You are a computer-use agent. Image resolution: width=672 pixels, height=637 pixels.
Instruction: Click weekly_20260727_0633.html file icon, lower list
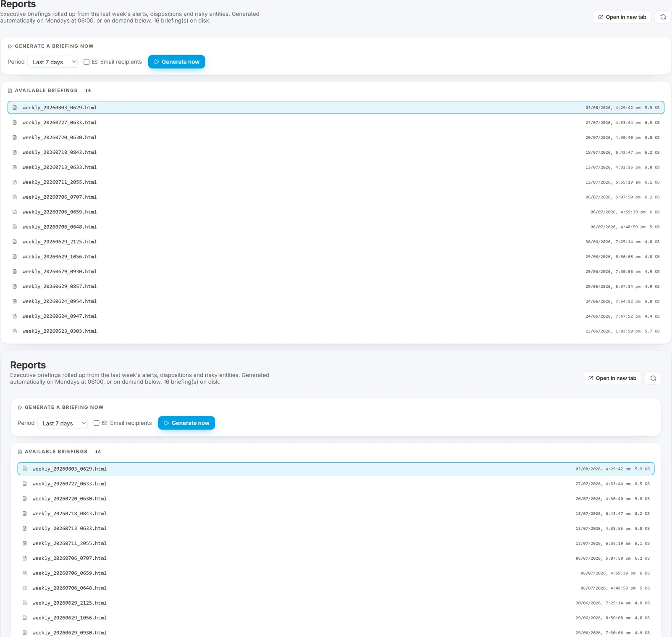(x=25, y=484)
